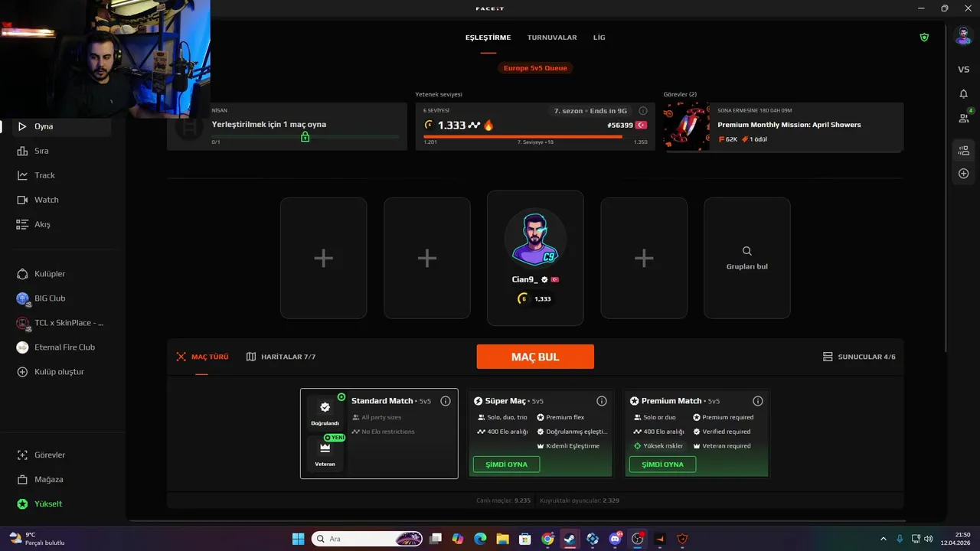Open TCL x SkinPlace club icon
This screenshot has height=551, width=980.
pos(22,323)
